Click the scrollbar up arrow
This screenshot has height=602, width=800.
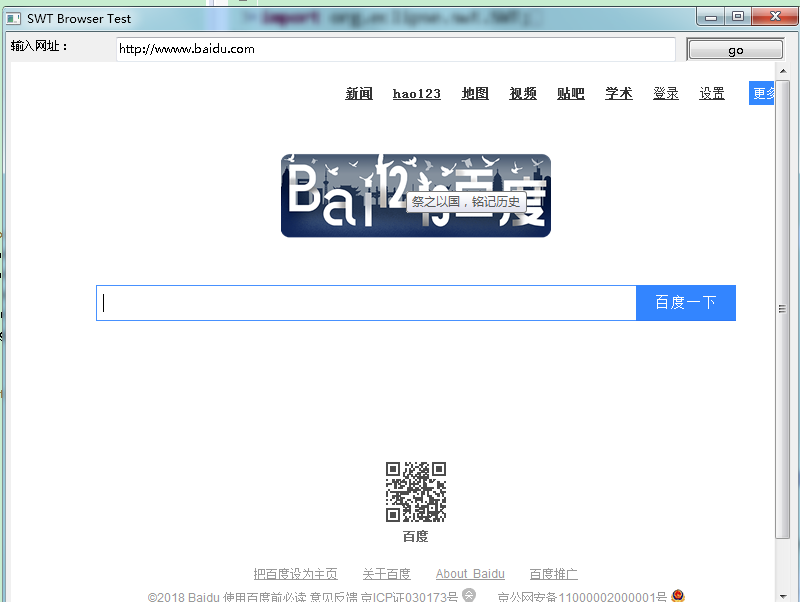pos(783,71)
